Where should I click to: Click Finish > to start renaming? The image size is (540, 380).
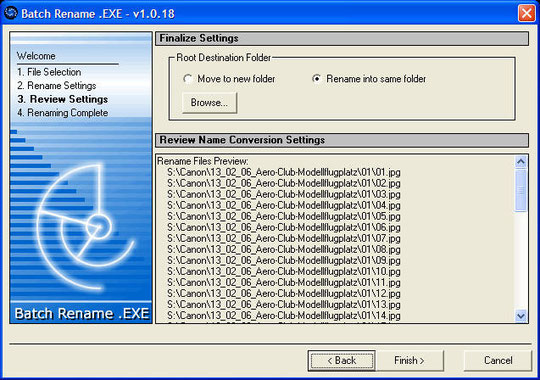409,361
